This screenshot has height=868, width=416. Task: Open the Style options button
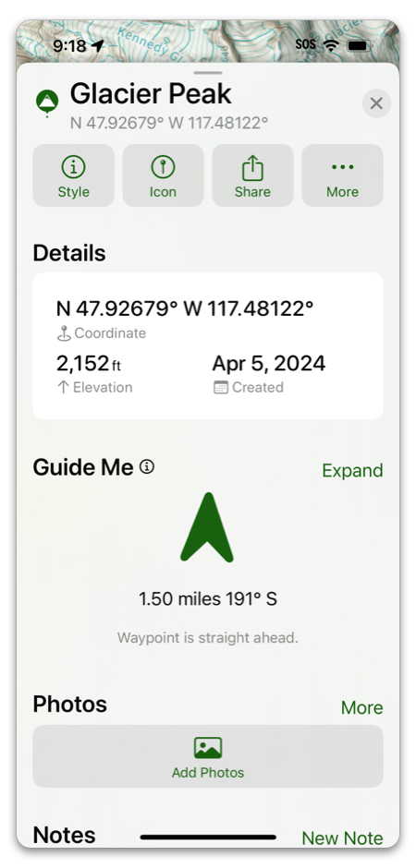tap(74, 175)
